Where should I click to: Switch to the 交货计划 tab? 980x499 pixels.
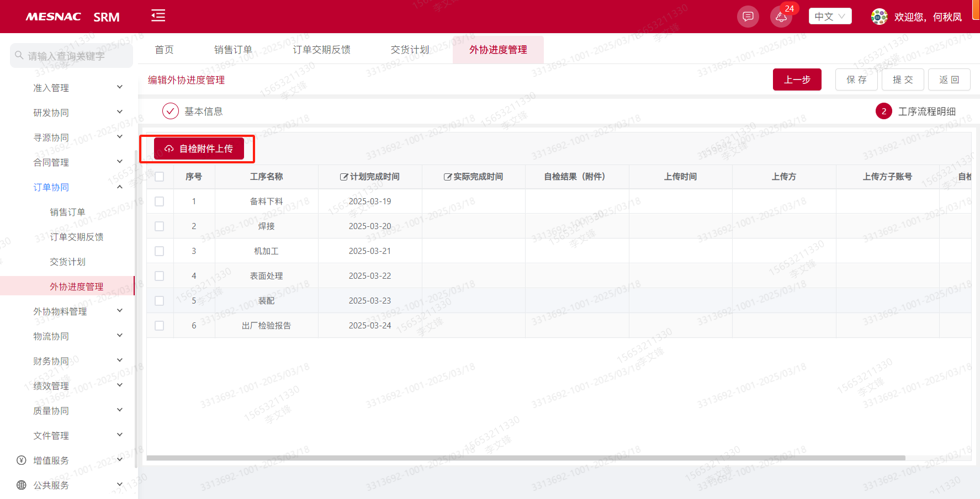click(x=410, y=50)
